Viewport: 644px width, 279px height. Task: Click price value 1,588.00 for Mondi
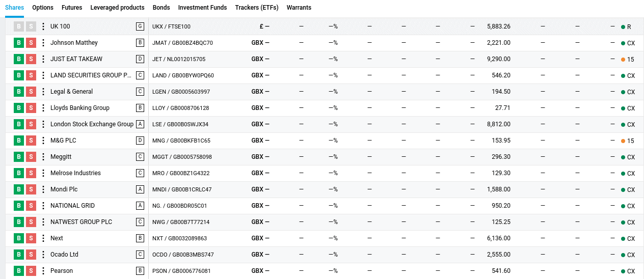[499, 189]
